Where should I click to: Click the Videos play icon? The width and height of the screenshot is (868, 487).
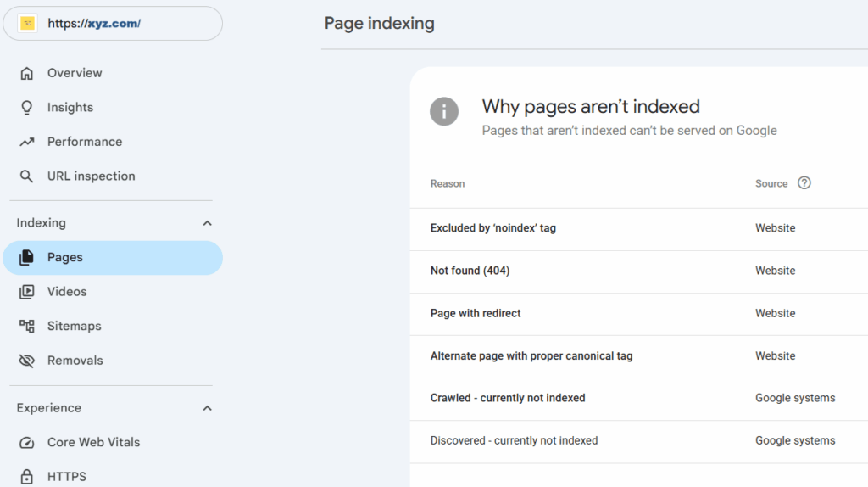tap(26, 292)
